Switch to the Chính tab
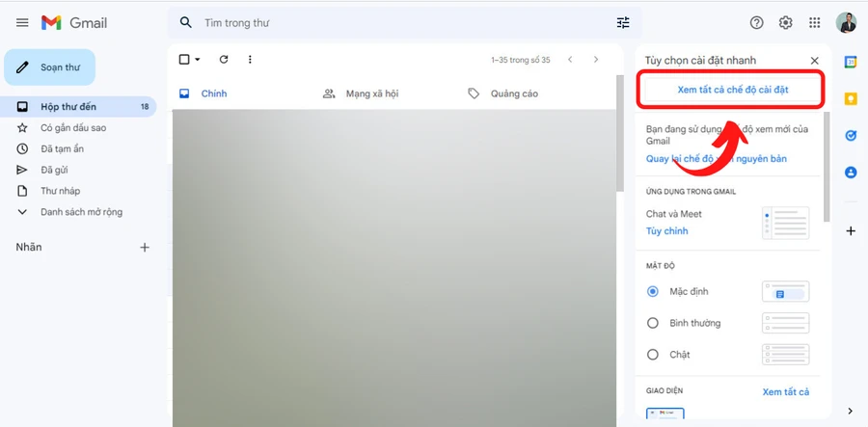 [x=214, y=93]
